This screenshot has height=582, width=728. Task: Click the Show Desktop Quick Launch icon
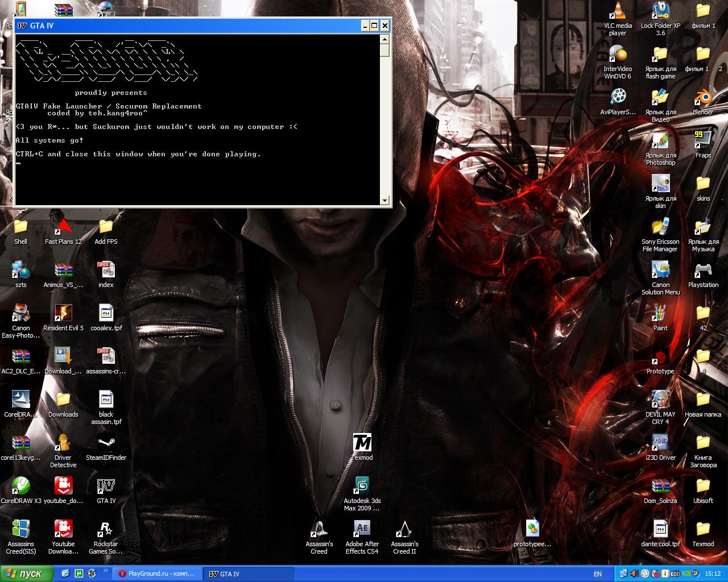[66, 574]
